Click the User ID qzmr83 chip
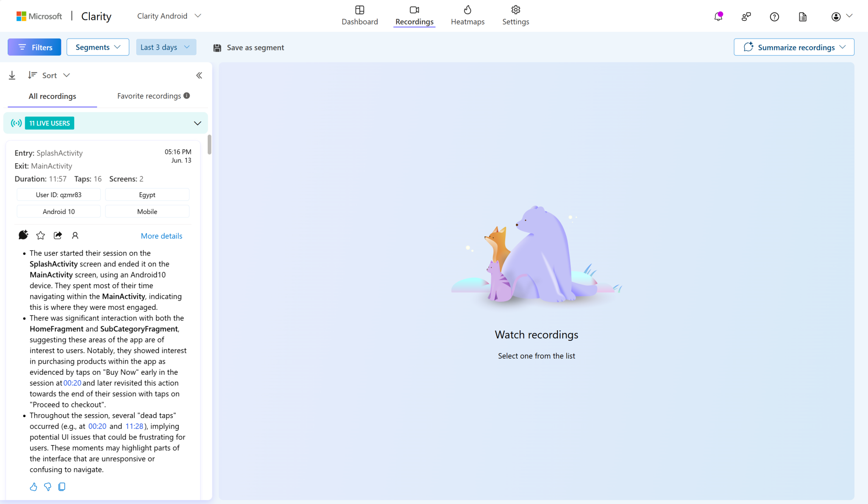Screen dimensions: 868x504 [x=58, y=195]
